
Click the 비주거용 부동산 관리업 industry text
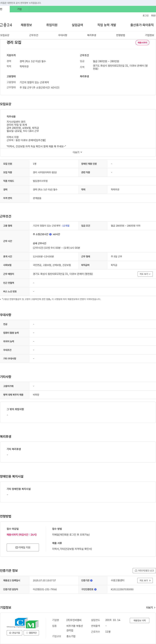pos(74,628)
